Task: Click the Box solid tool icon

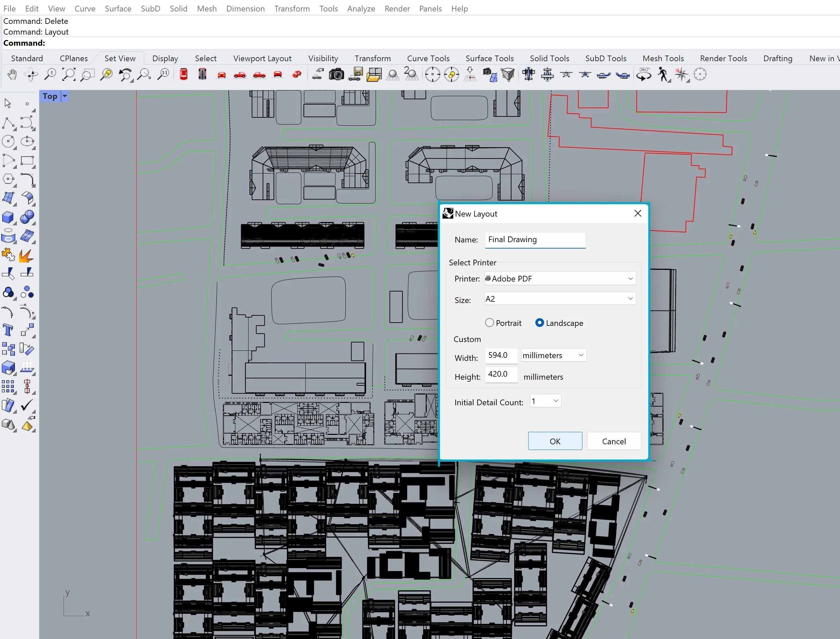Action: 8,218
